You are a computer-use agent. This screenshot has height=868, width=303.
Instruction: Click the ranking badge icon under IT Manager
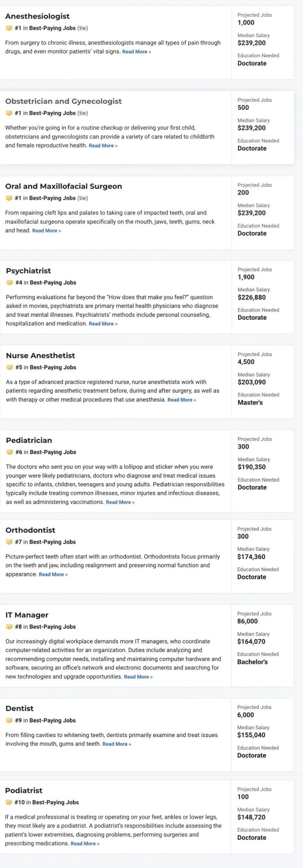pos(9,627)
